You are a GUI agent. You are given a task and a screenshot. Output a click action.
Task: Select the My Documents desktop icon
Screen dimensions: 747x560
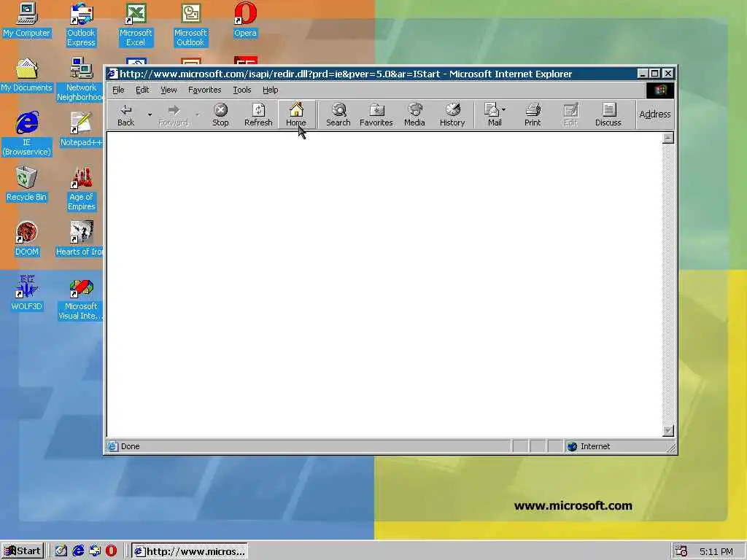pos(26,75)
